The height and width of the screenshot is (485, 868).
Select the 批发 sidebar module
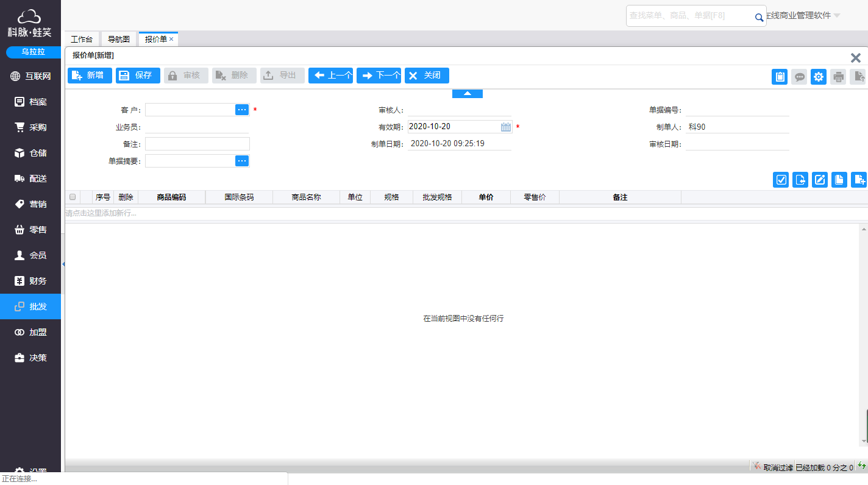tap(30, 306)
